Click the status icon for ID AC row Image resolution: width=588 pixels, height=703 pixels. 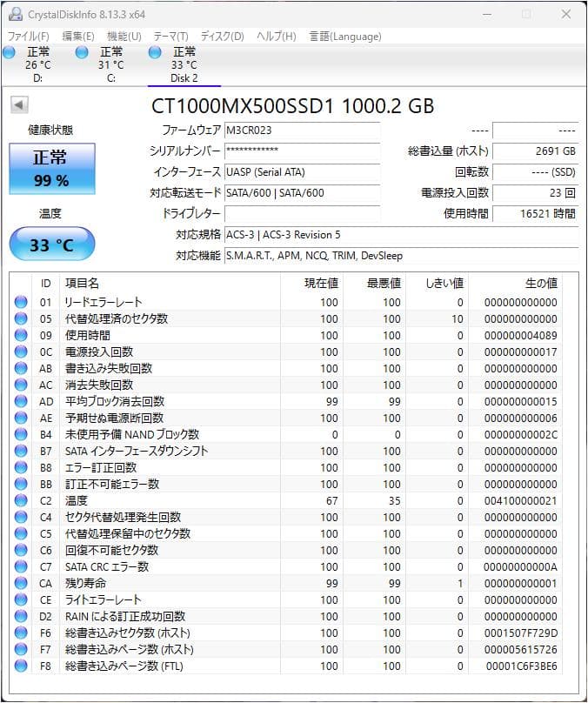(21, 385)
